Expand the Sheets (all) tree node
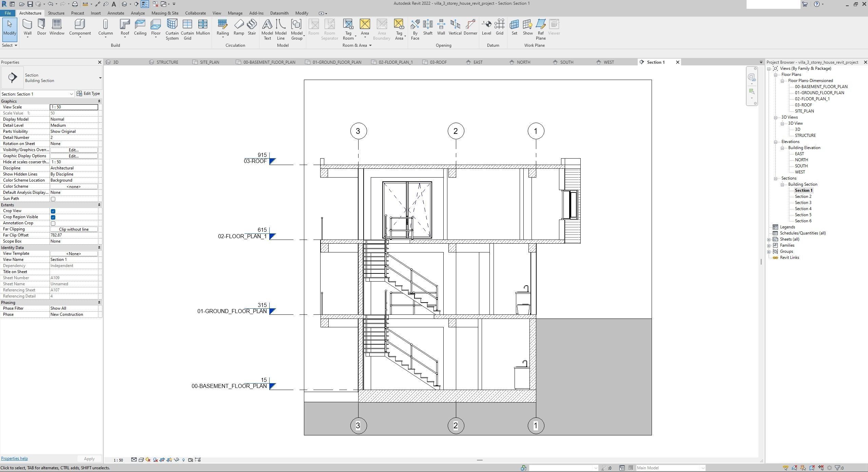This screenshot has height=472, width=868. (x=769, y=240)
